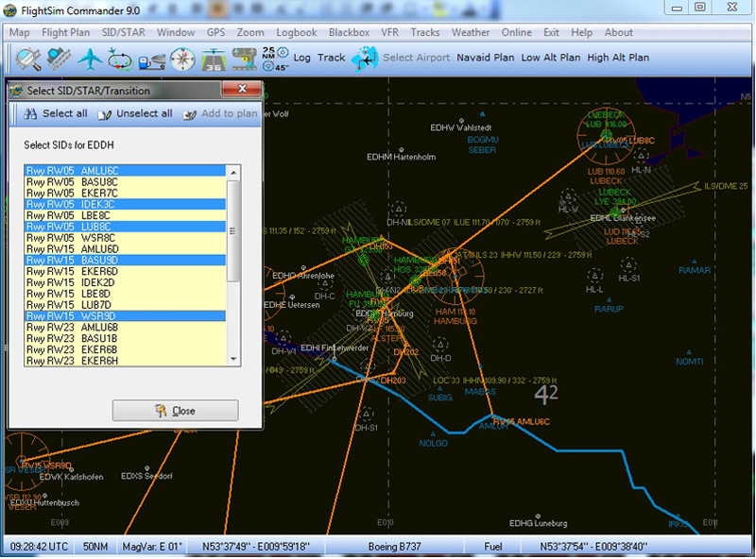Click the SID list scroll down arrow
756x559 pixels.
(x=233, y=359)
